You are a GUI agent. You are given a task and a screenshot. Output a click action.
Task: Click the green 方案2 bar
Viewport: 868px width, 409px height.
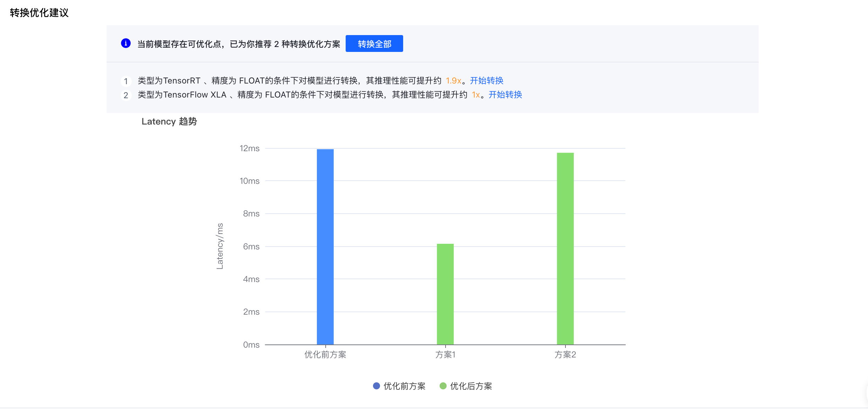pos(565,248)
